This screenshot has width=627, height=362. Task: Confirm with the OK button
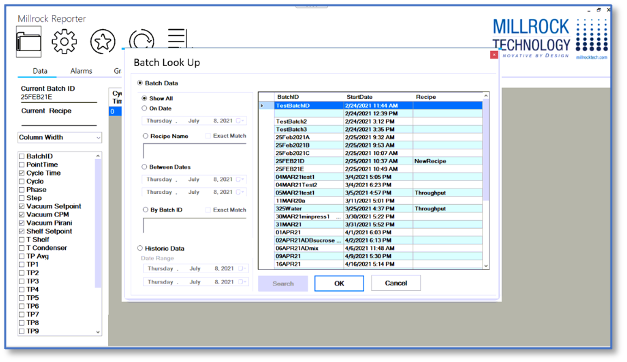[x=339, y=283]
